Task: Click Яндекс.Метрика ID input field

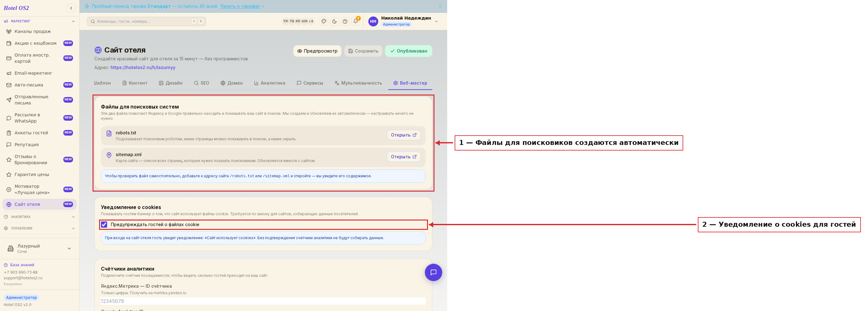Action: [263, 301]
